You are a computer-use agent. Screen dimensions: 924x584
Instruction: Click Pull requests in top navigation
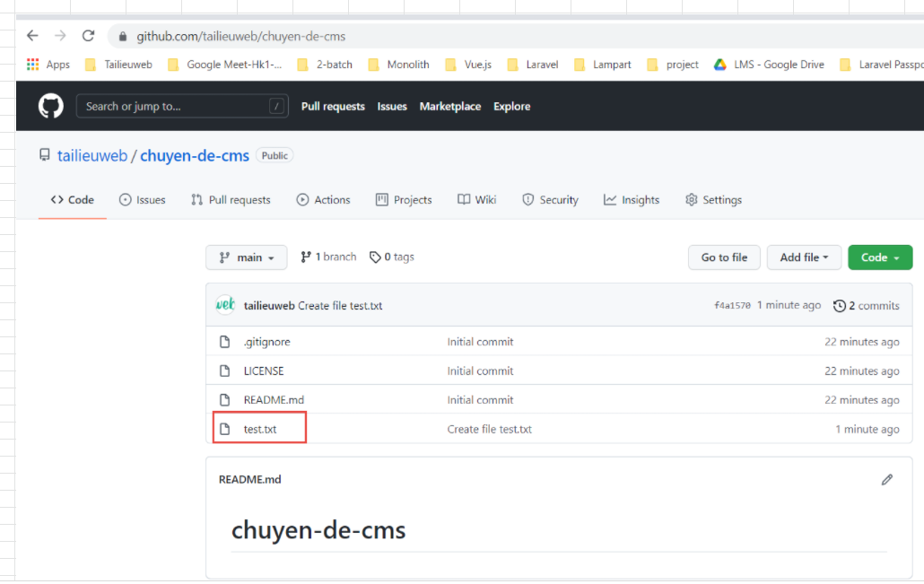click(333, 106)
